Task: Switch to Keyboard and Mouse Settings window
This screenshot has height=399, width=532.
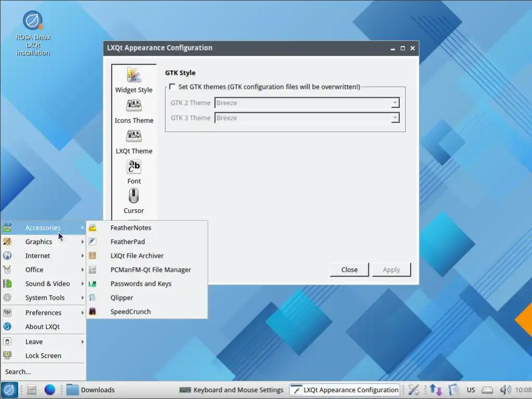Action: [x=231, y=390]
